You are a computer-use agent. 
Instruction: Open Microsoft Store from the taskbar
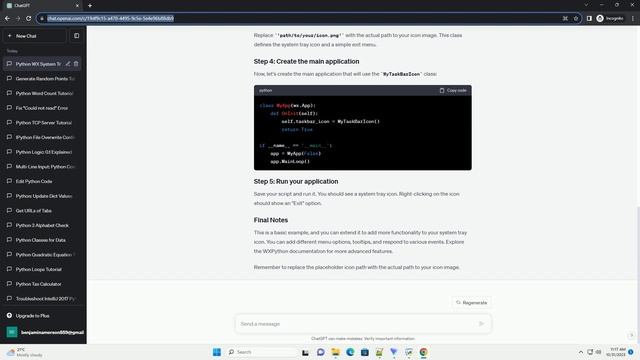coord(364,352)
